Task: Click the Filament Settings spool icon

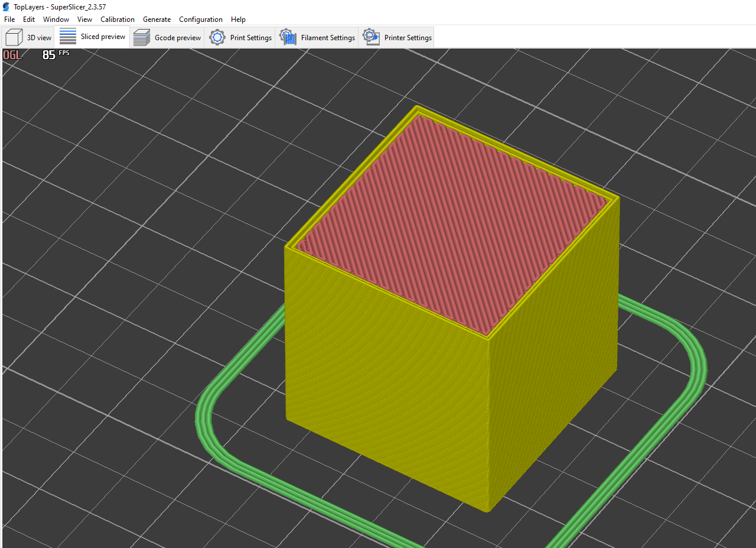Action: [x=288, y=37]
